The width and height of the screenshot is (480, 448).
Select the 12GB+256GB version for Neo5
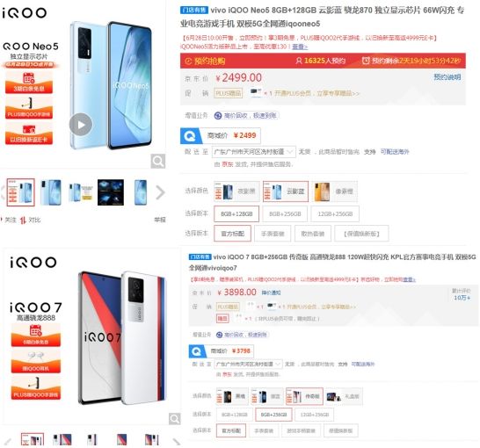point(335,213)
